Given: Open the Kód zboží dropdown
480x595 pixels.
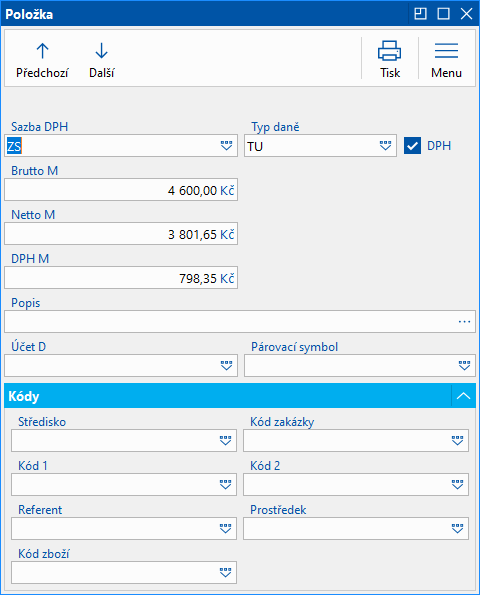Looking at the screenshot, I should tap(225, 573).
